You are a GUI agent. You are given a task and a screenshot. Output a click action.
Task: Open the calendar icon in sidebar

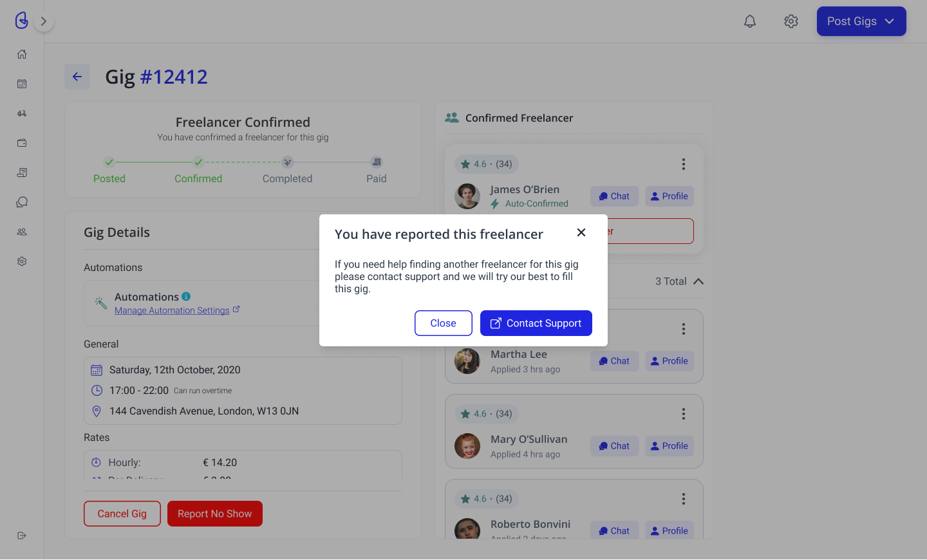(22, 84)
